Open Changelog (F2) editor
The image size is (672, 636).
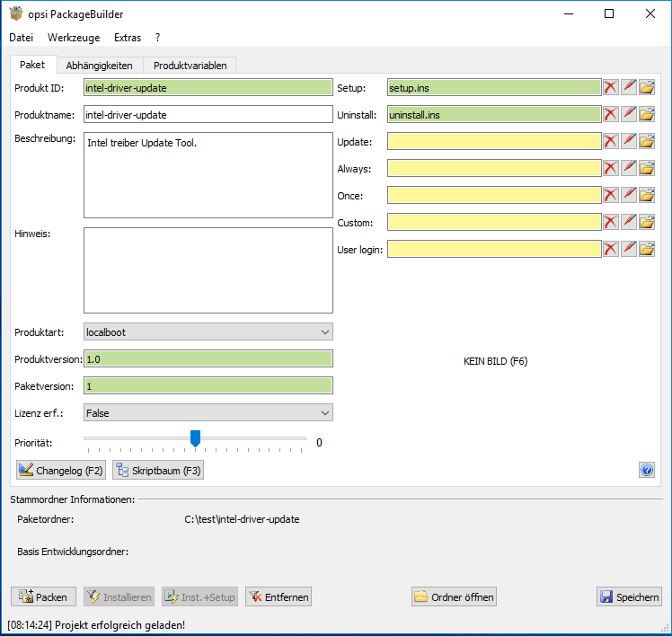click(61, 470)
